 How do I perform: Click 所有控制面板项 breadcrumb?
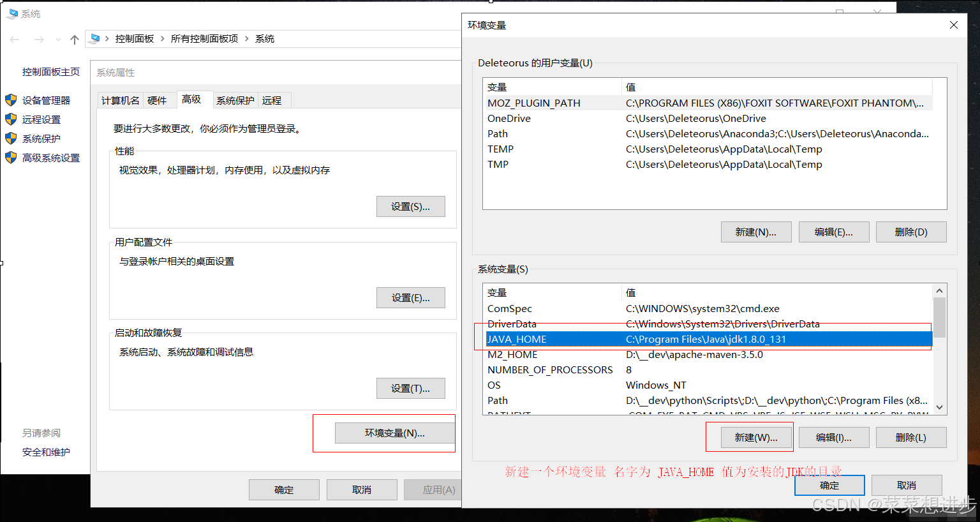[x=204, y=39]
